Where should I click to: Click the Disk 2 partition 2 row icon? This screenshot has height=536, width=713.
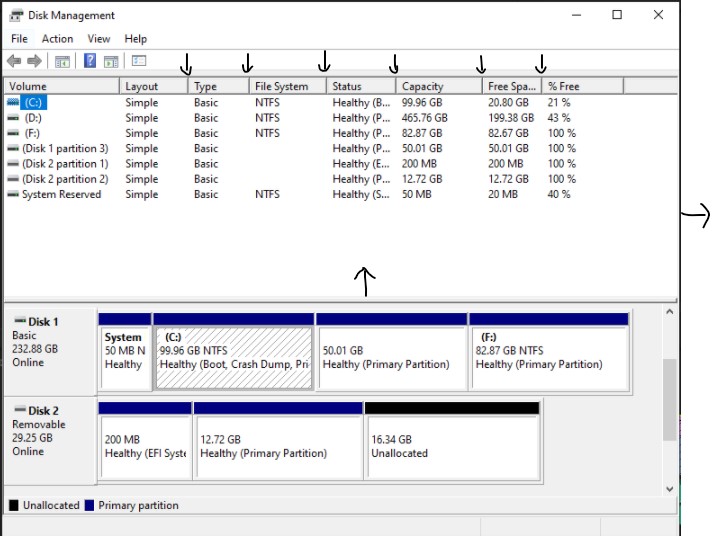(13, 179)
